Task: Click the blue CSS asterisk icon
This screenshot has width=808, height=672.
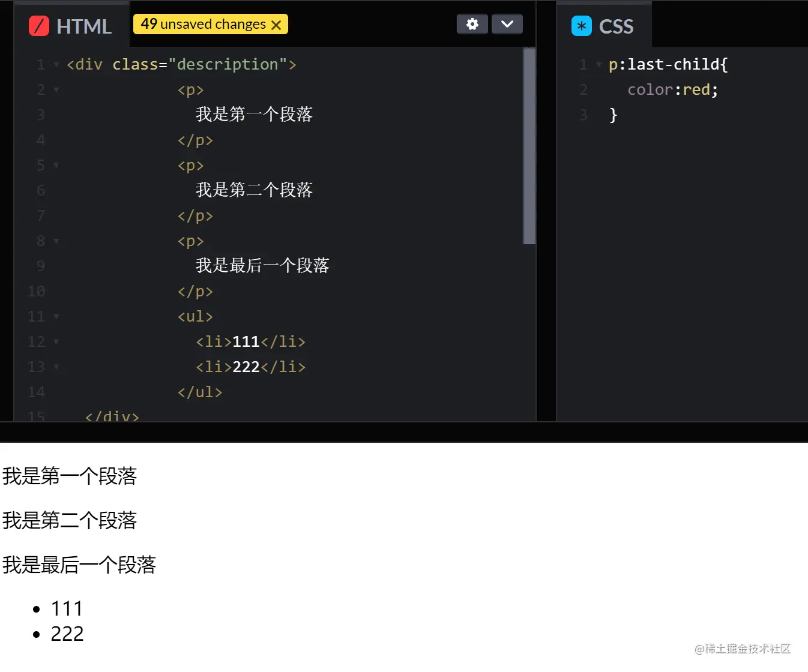Action: tap(581, 26)
